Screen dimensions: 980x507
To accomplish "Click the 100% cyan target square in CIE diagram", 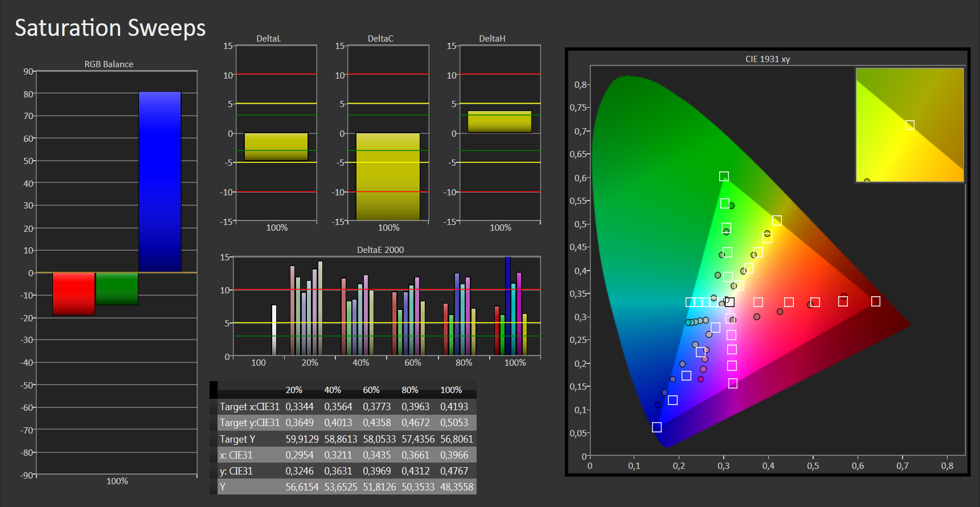I will coord(690,302).
